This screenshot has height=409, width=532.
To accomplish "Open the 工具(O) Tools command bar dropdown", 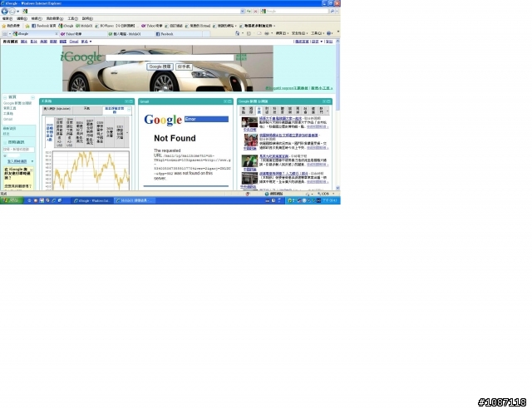I will pos(317,33).
